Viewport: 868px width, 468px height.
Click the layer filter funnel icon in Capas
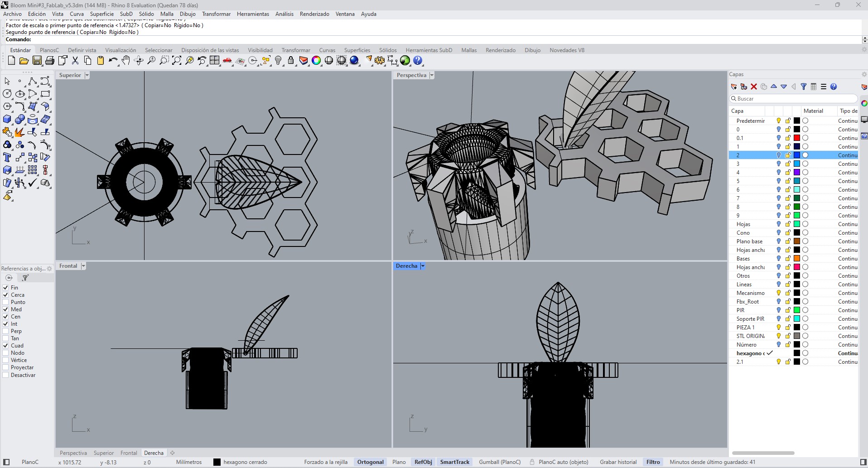(804, 87)
